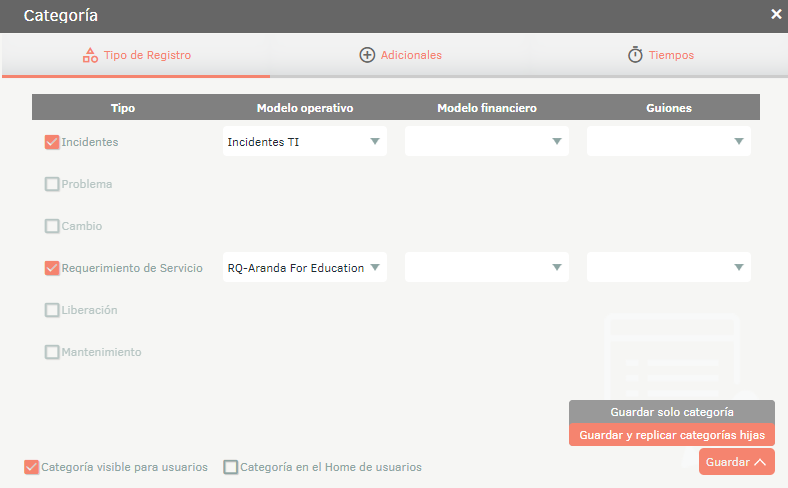Viewport: 788px width, 488px height.
Task: Choose Guardar y replicar categorías hijas
Action: point(672,435)
